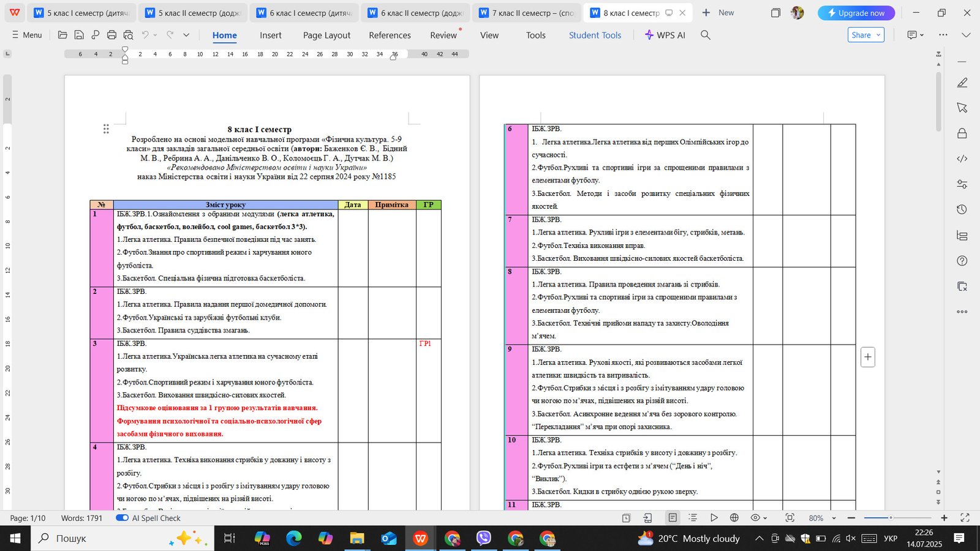Viewport: 980px width, 551px height.
Task: Open the settings sliders icon in sidebar
Action: [962, 184]
